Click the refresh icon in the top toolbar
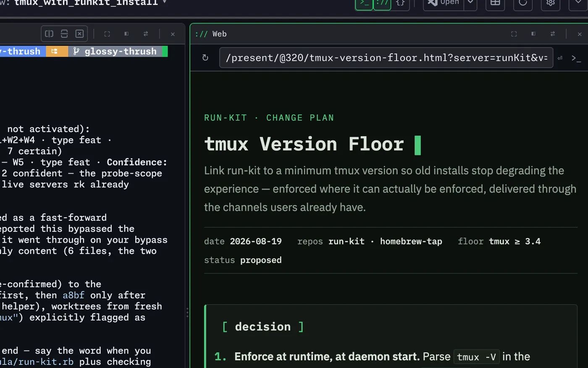588x368 pixels. 523,3
